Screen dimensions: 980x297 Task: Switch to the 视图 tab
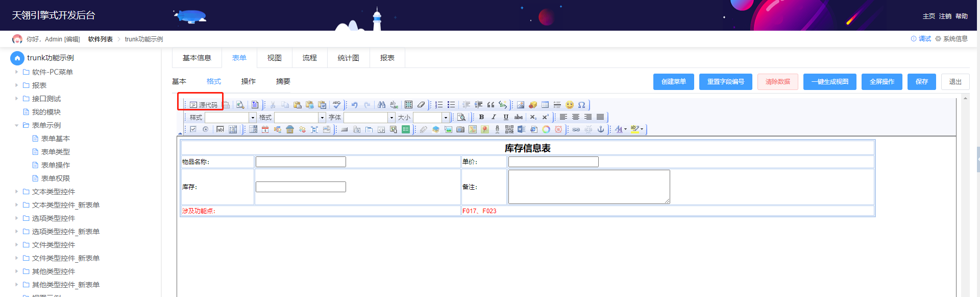(275, 58)
